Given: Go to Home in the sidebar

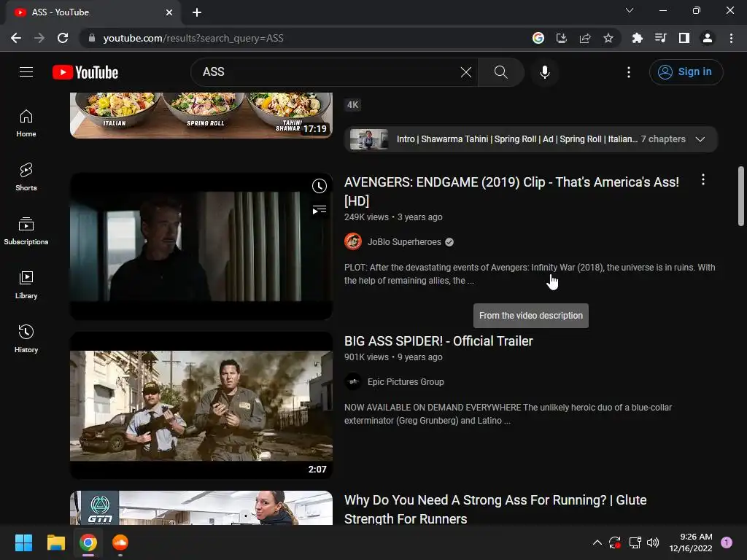Looking at the screenshot, I should (x=26, y=123).
